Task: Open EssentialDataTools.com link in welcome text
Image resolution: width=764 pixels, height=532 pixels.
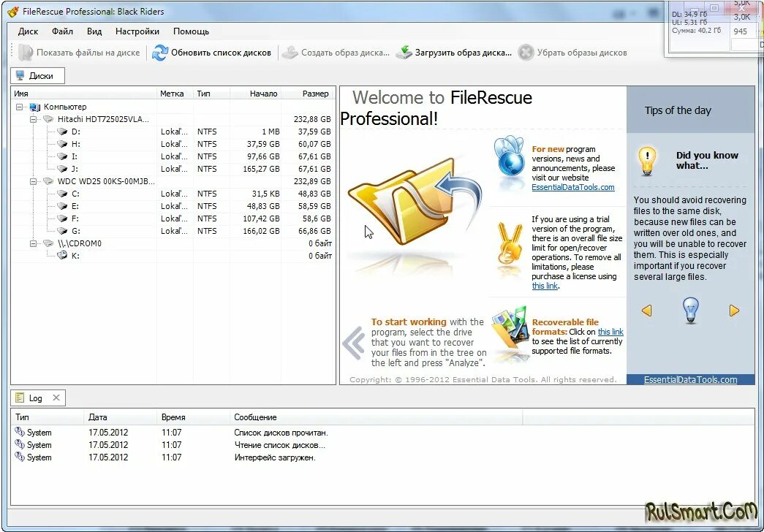Action: 573,187
